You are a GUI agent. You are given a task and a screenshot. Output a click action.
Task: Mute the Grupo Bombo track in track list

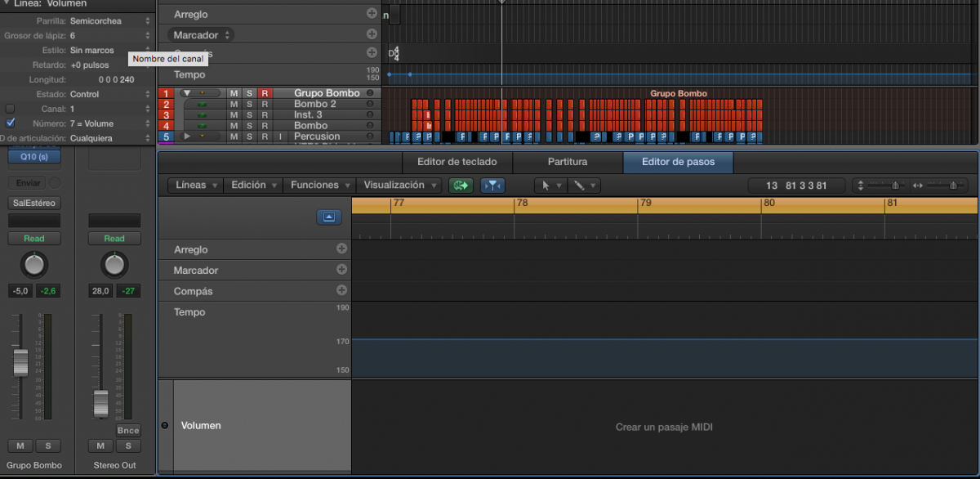pos(234,94)
